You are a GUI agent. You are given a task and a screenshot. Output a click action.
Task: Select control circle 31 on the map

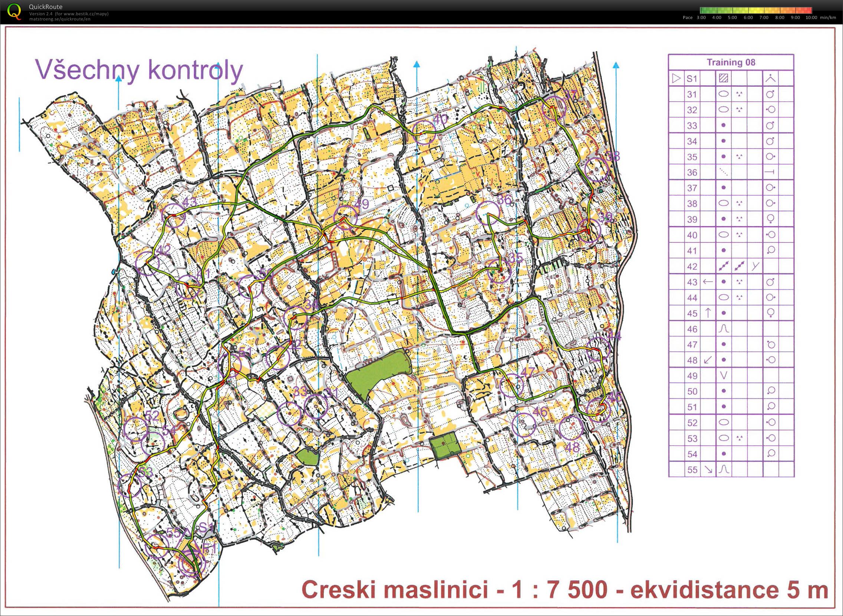tap(316, 406)
